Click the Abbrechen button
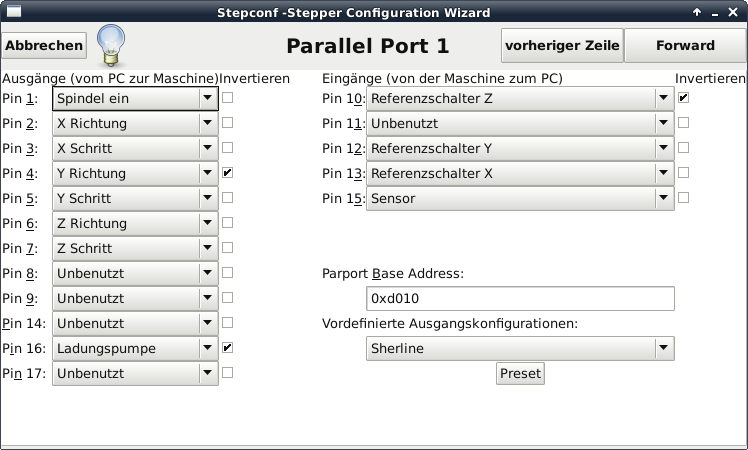 click(x=44, y=46)
